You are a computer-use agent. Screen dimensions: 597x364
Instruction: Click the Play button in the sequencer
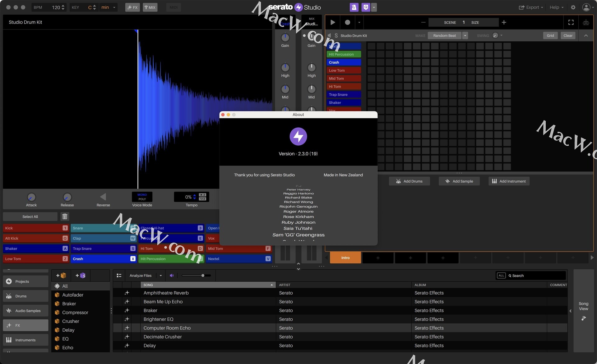coord(332,22)
